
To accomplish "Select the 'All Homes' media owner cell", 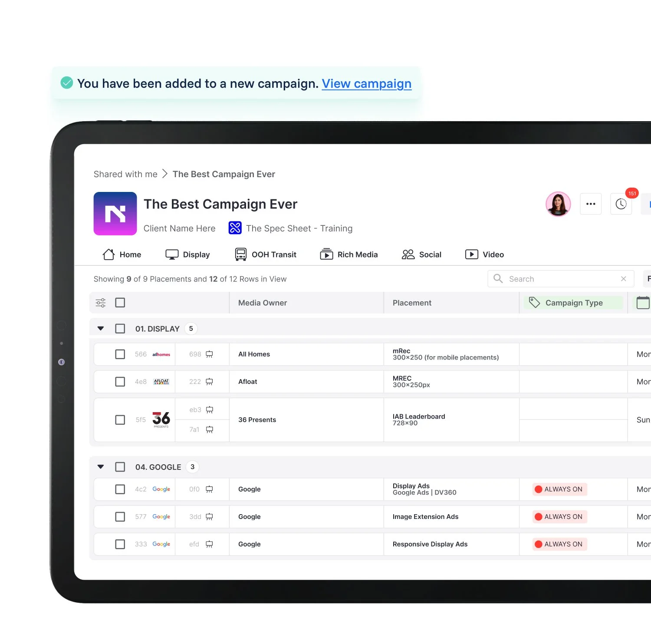I will [306, 354].
